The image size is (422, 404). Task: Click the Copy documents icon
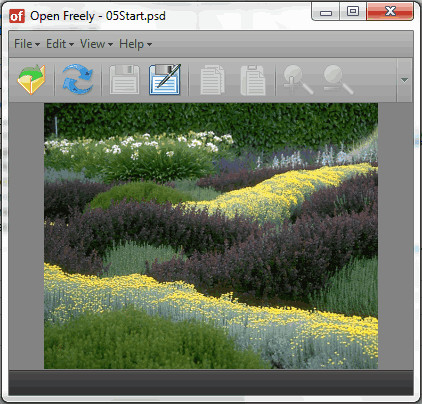tap(212, 80)
